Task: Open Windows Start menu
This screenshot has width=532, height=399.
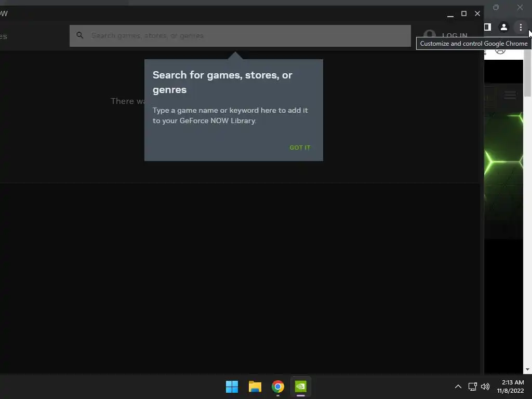Action: tap(232, 387)
